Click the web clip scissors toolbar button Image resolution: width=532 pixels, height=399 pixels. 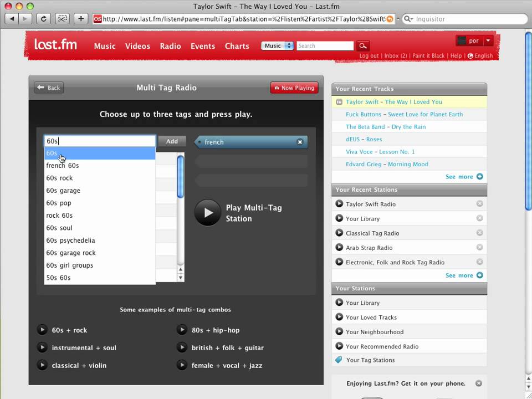[x=62, y=19]
